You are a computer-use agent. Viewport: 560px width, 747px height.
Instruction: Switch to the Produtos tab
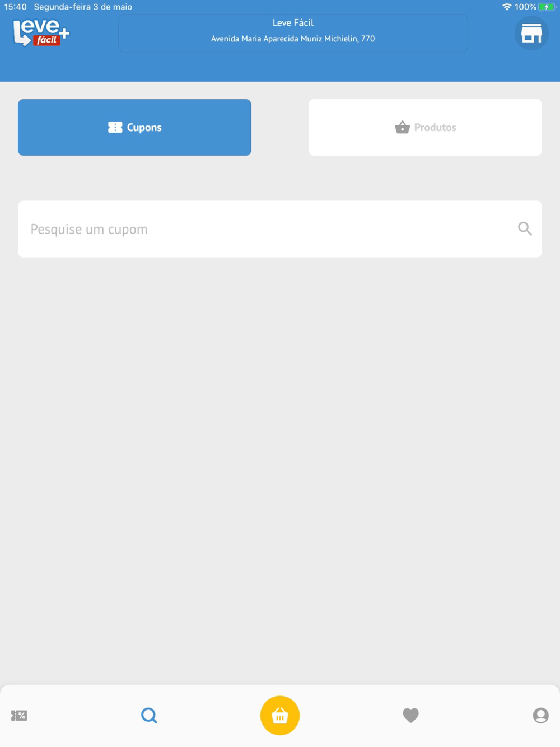pos(425,127)
